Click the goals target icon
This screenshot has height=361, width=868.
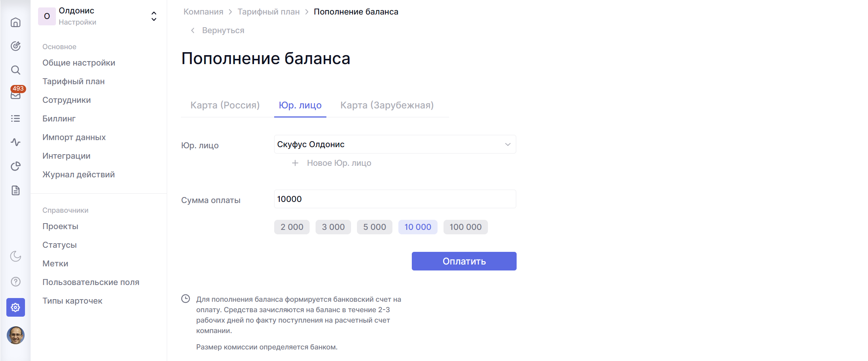(x=15, y=46)
